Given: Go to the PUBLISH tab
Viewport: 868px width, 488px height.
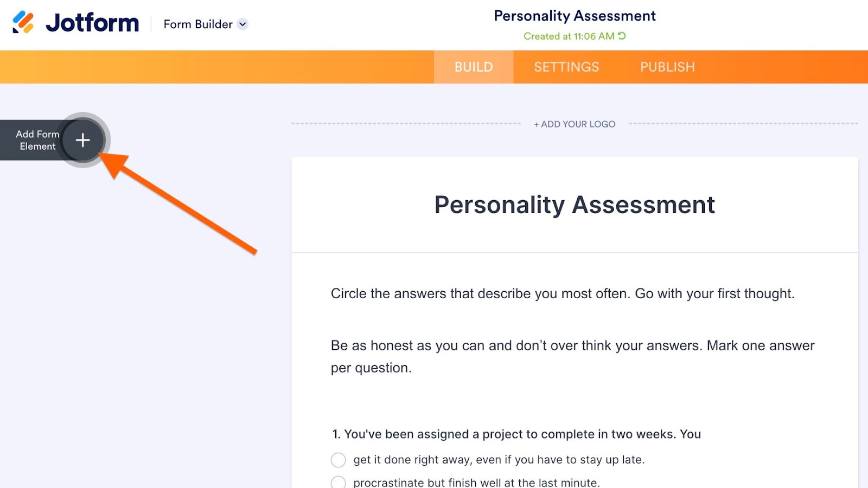Looking at the screenshot, I should (x=667, y=67).
